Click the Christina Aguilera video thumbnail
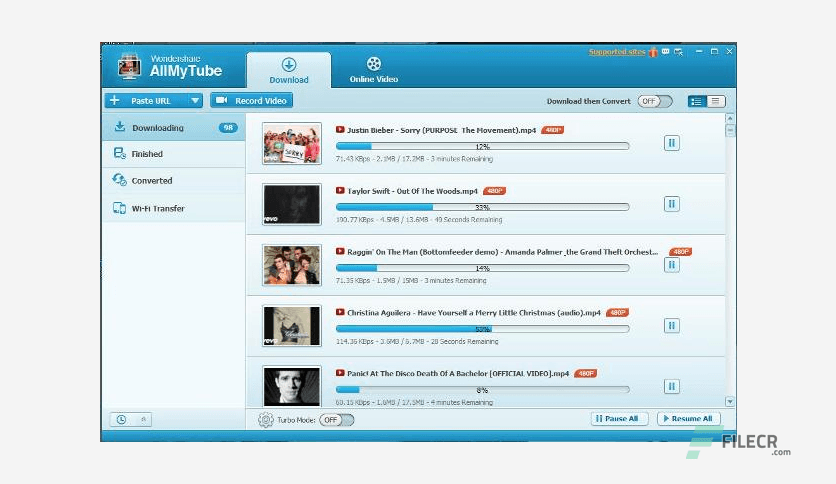 click(292, 326)
